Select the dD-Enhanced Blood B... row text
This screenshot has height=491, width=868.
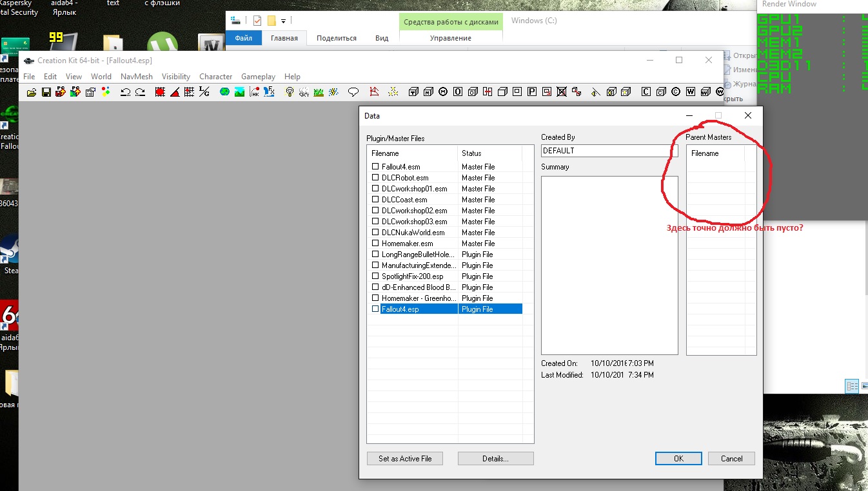(419, 287)
